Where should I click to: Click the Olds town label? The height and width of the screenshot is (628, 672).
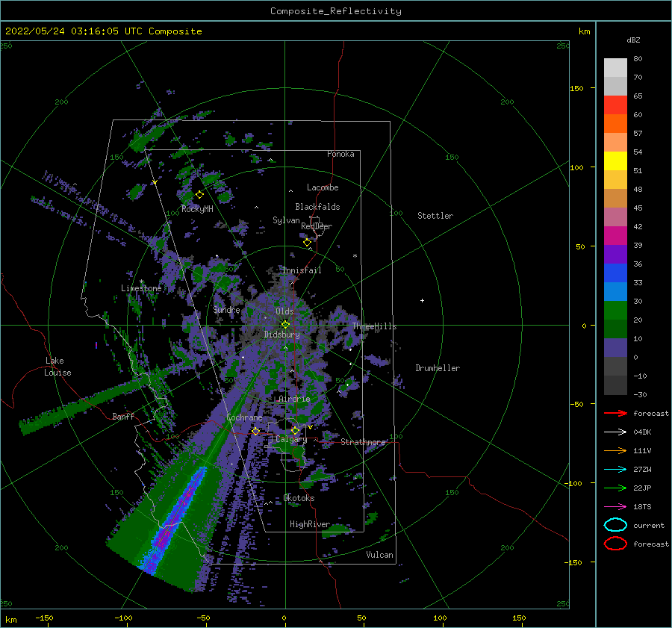coord(284,311)
